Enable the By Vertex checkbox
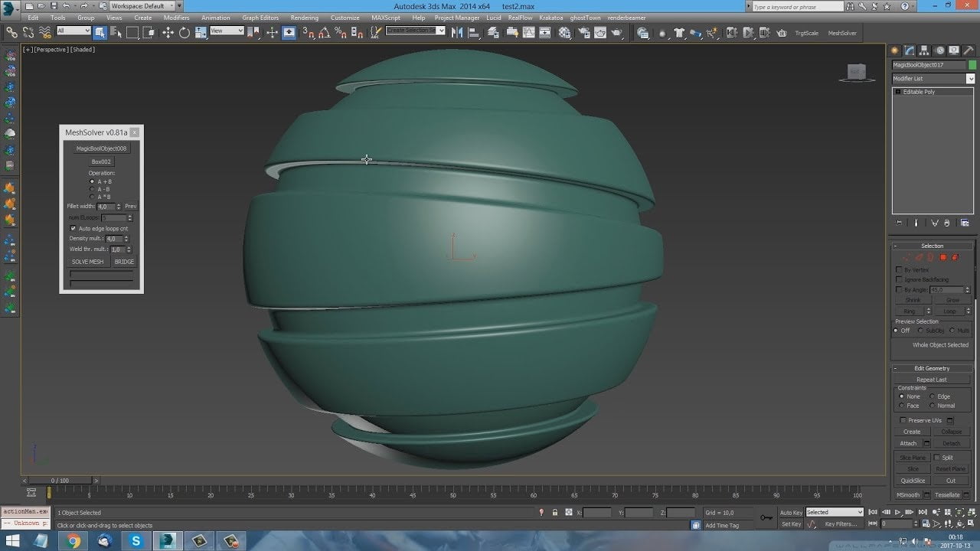This screenshot has width=980, height=551. tap(899, 269)
